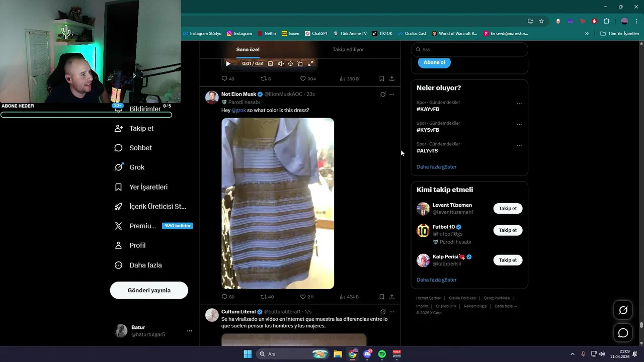Expand Daha fazla menu in sidebar
The height and width of the screenshot is (362, 644).
coord(138,265)
